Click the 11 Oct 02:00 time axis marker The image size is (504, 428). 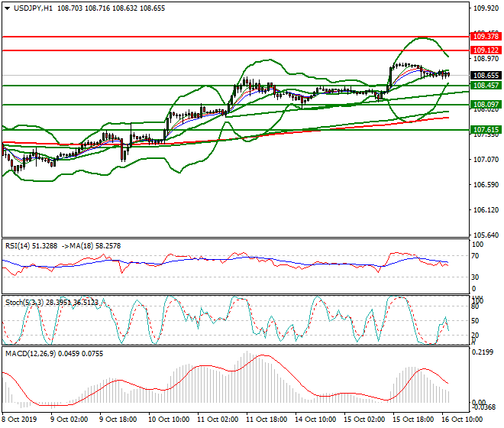pos(218,420)
